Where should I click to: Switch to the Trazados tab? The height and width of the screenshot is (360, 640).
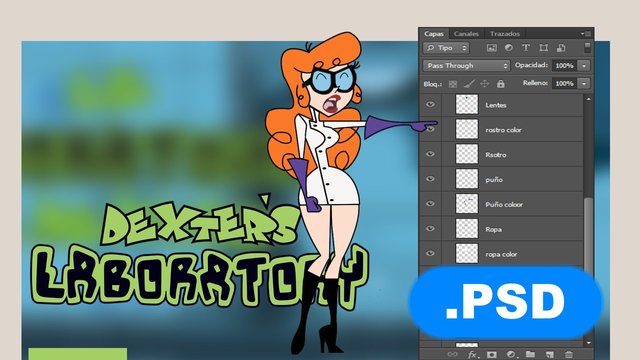[504, 33]
